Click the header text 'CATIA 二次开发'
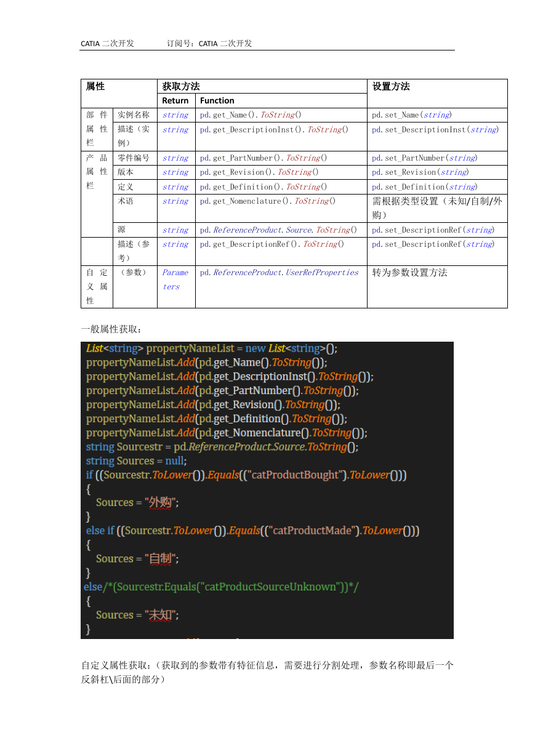Image resolution: width=535 pixels, height=756 pixels. 107,44
